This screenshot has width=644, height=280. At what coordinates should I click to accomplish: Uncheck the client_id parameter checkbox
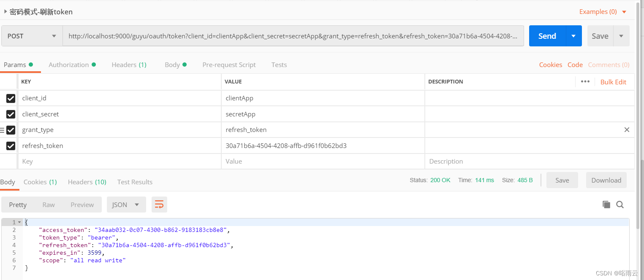[11, 98]
